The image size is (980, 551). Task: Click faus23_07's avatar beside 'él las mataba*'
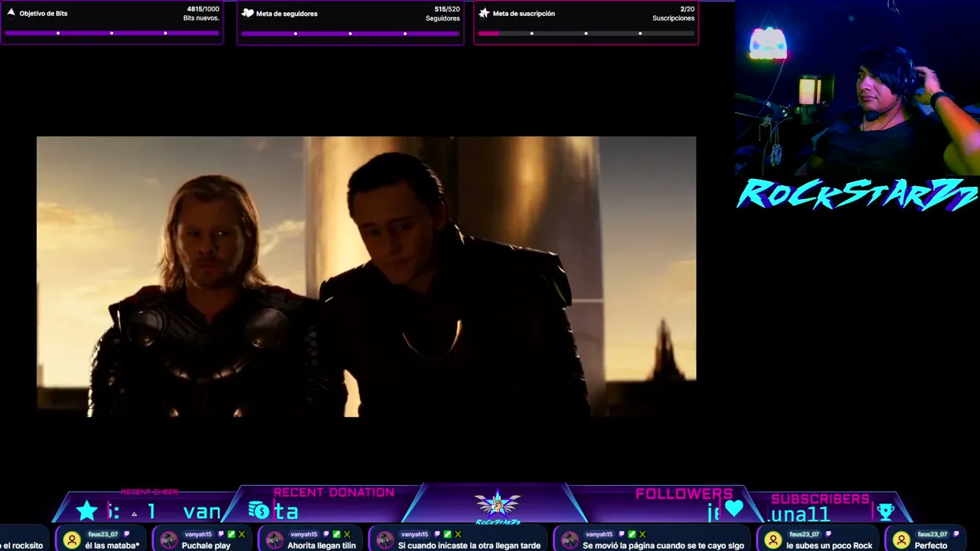pos(72,540)
